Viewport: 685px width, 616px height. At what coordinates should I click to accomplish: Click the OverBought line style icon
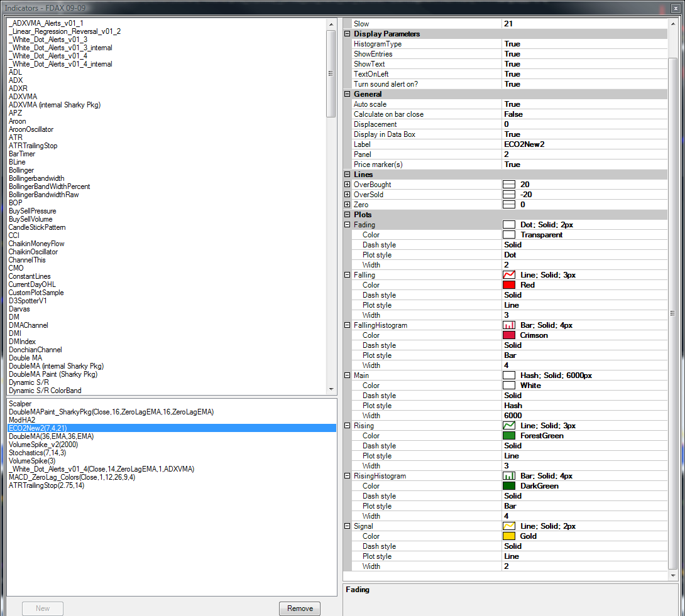[x=508, y=185]
